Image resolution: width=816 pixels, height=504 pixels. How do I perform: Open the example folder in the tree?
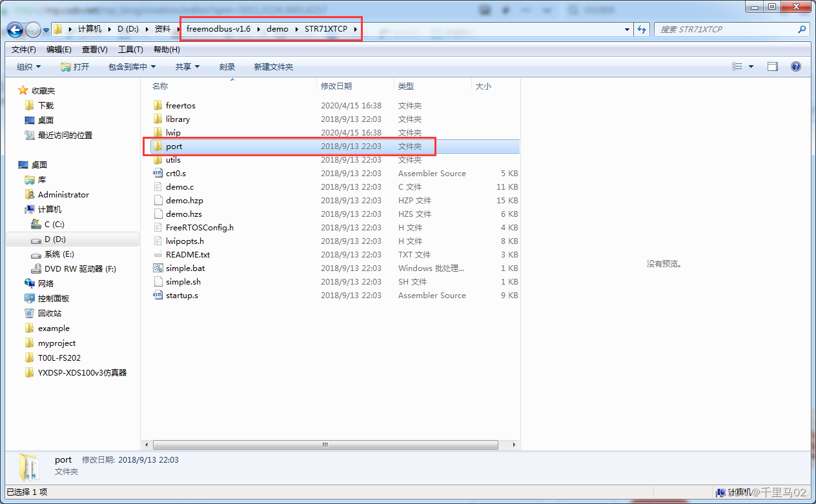[x=54, y=328]
